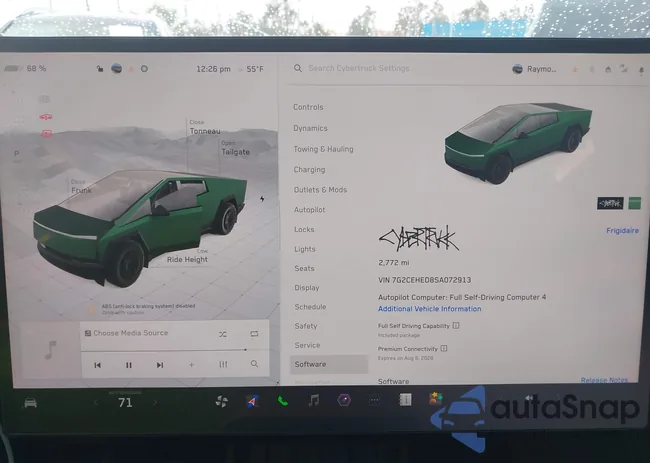Open the phone app icon

coord(282,401)
